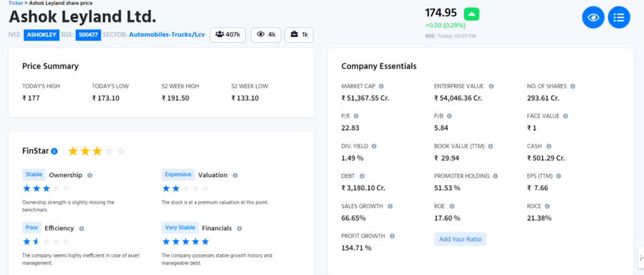
Task: Click the Promoter Holding info icon
Action: pos(496,176)
